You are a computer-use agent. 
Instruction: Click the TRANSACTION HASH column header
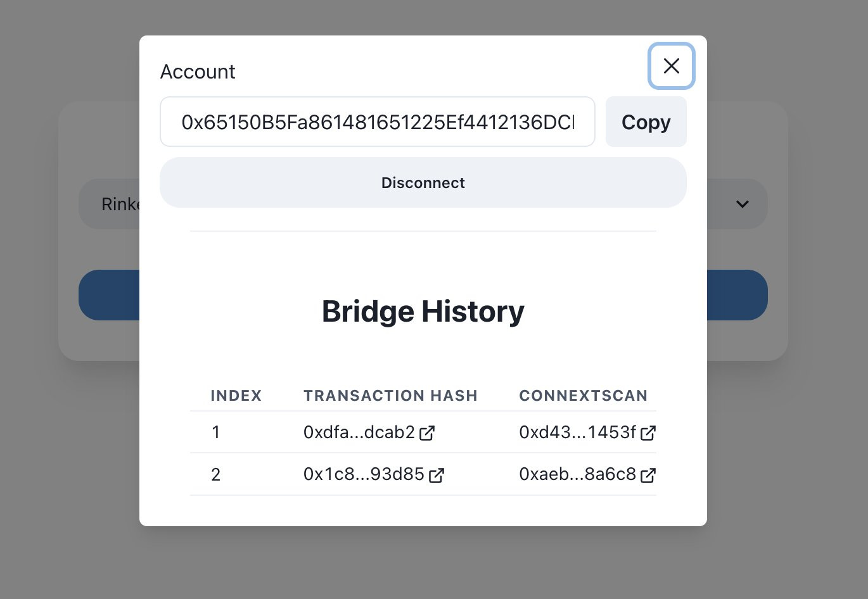tap(390, 396)
